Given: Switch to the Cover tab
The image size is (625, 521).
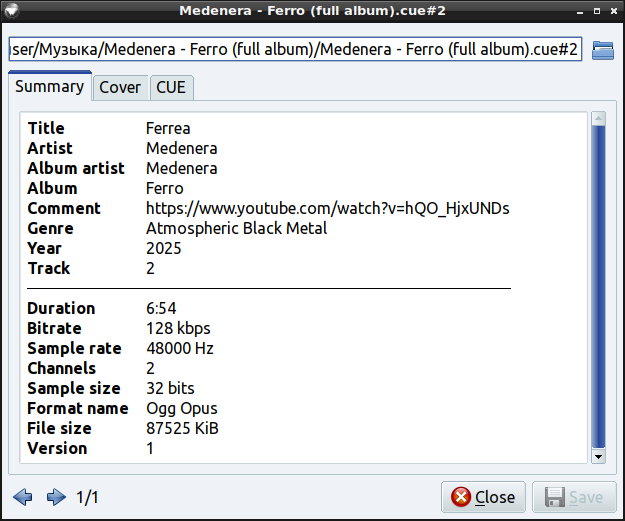Looking at the screenshot, I should pyautogui.click(x=120, y=88).
